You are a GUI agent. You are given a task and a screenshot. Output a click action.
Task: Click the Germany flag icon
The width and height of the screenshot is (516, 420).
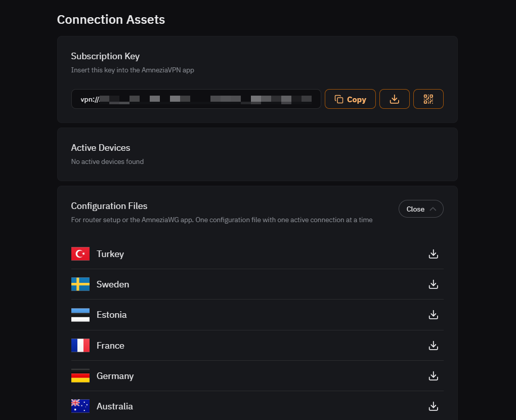click(80, 376)
